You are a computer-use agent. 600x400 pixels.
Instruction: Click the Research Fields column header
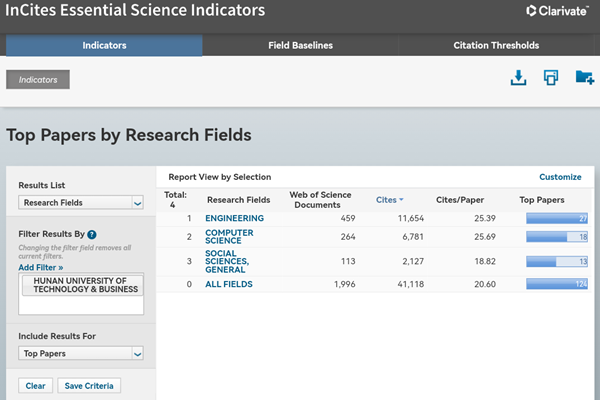tap(239, 200)
